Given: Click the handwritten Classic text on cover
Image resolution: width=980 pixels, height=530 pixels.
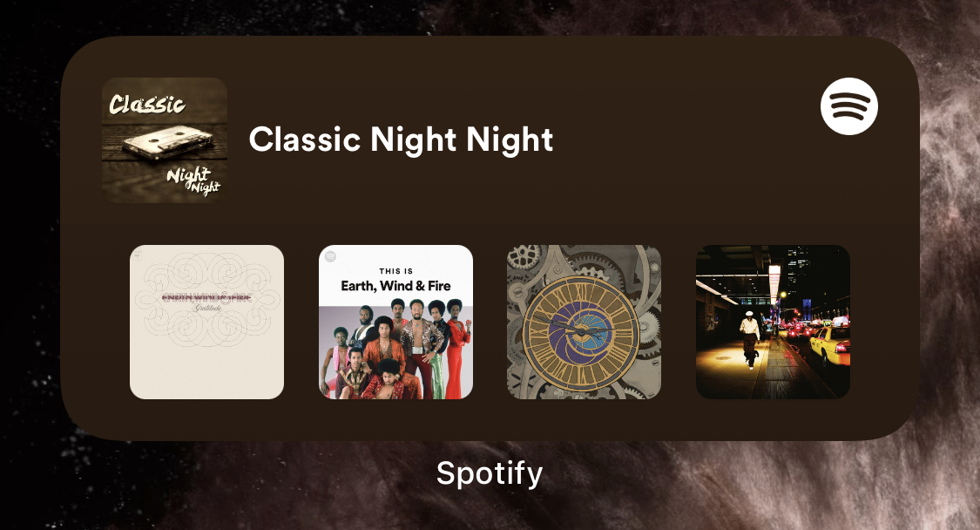Looking at the screenshot, I should (147, 104).
